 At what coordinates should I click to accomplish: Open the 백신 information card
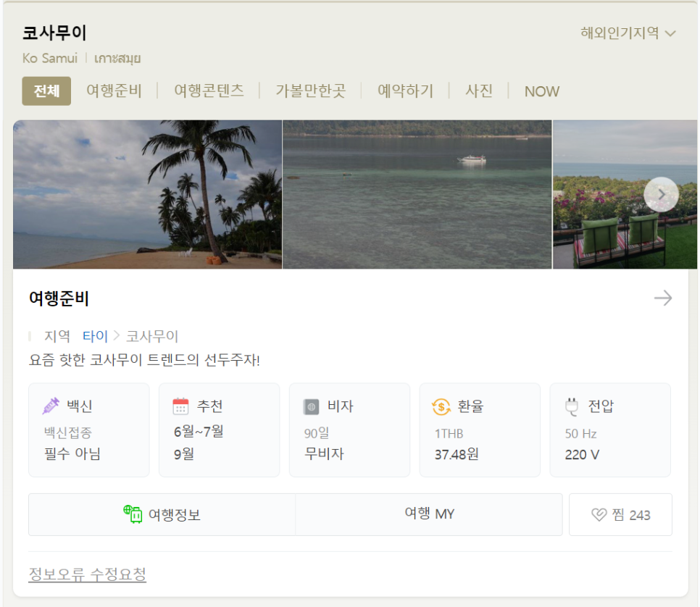pyautogui.click(x=89, y=430)
